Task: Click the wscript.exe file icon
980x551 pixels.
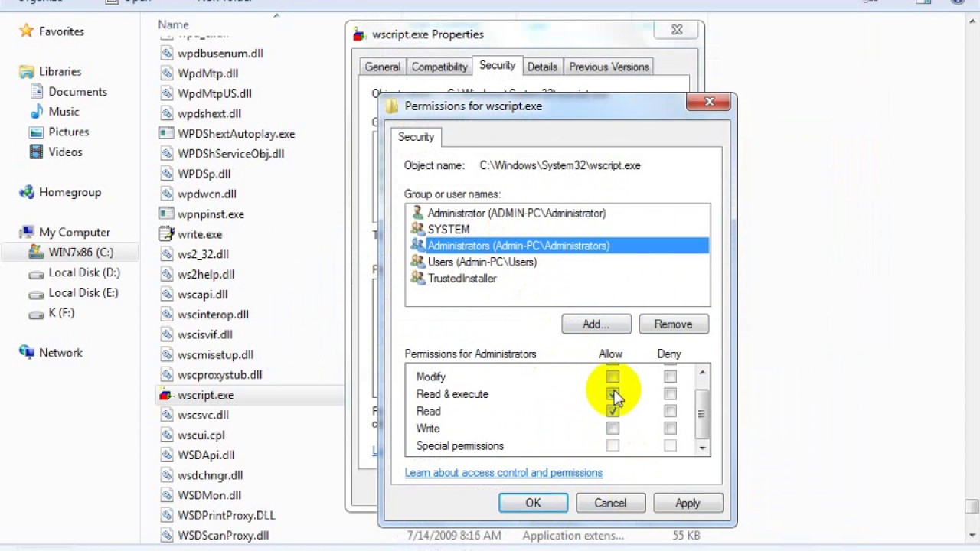Action: pos(165,395)
